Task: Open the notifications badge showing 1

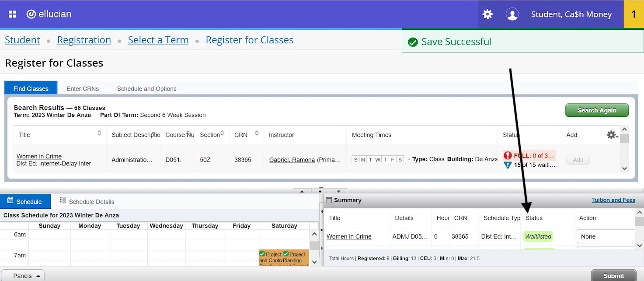Action: (x=634, y=14)
